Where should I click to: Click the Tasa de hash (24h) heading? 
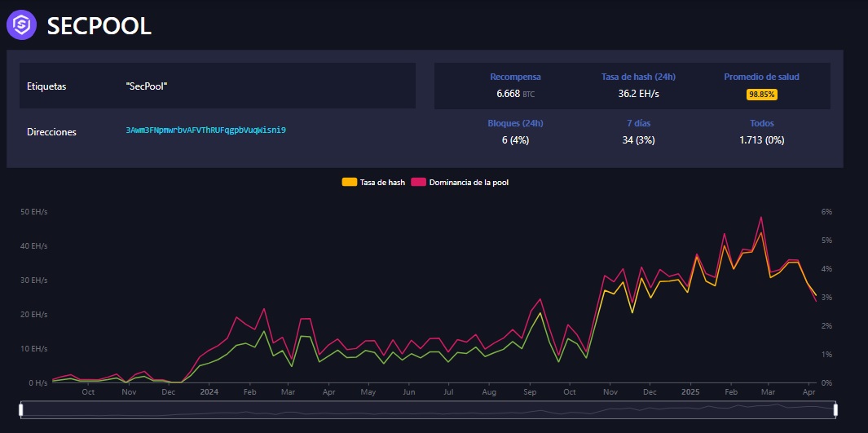(638, 77)
